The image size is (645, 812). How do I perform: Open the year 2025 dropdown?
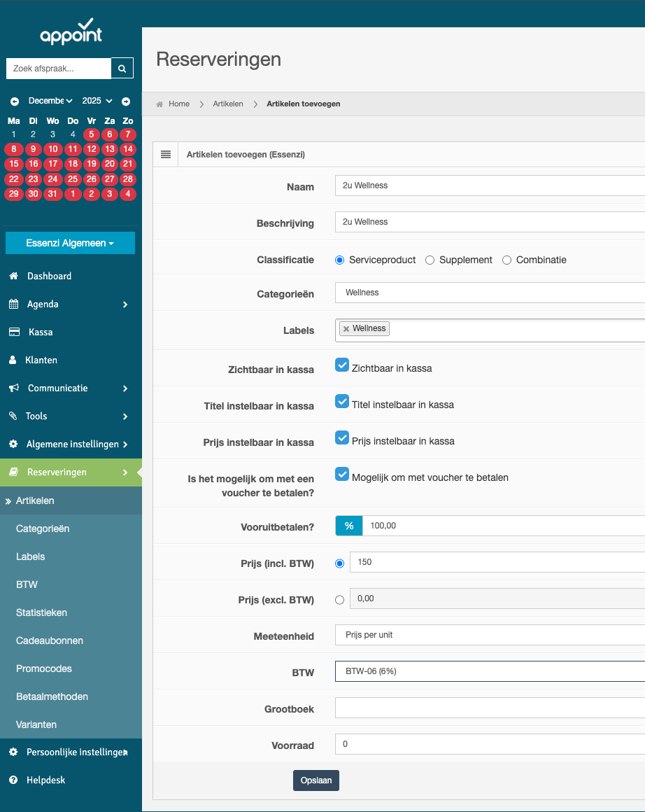point(97,101)
